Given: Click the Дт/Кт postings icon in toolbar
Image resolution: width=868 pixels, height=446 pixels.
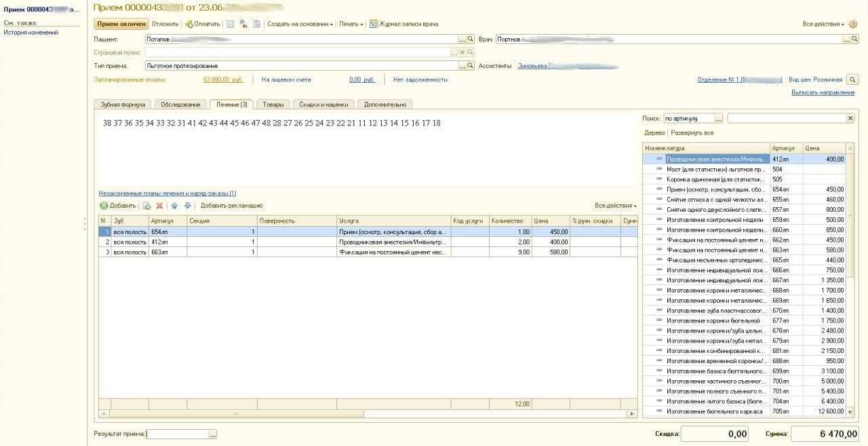Looking at the screenshot, I should click(243, 24).
